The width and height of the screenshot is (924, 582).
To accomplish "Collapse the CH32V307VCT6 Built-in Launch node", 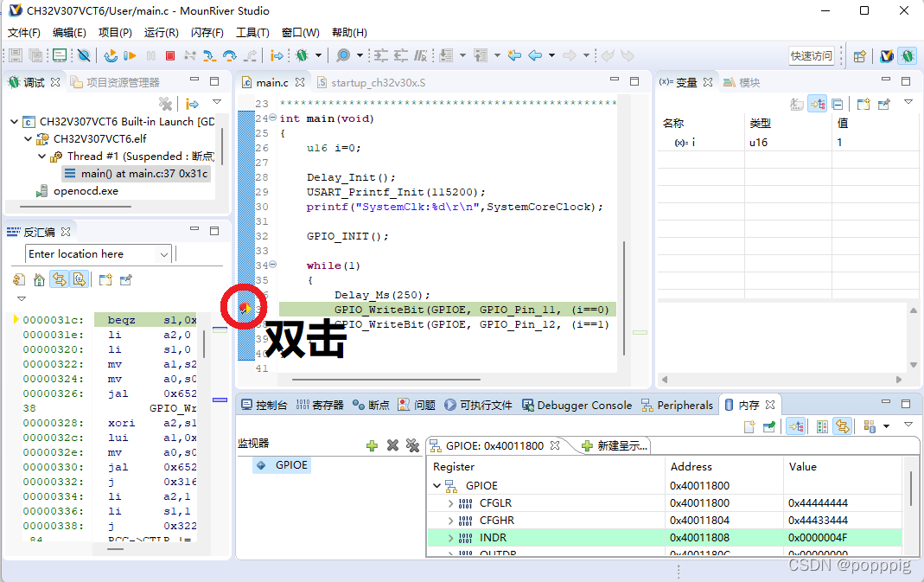I will 14,121.
